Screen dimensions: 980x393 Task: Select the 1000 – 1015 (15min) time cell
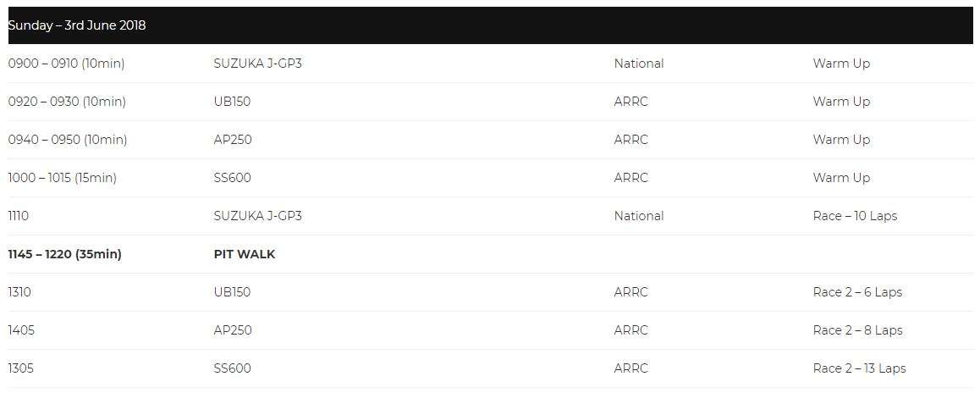click(63, 178)
